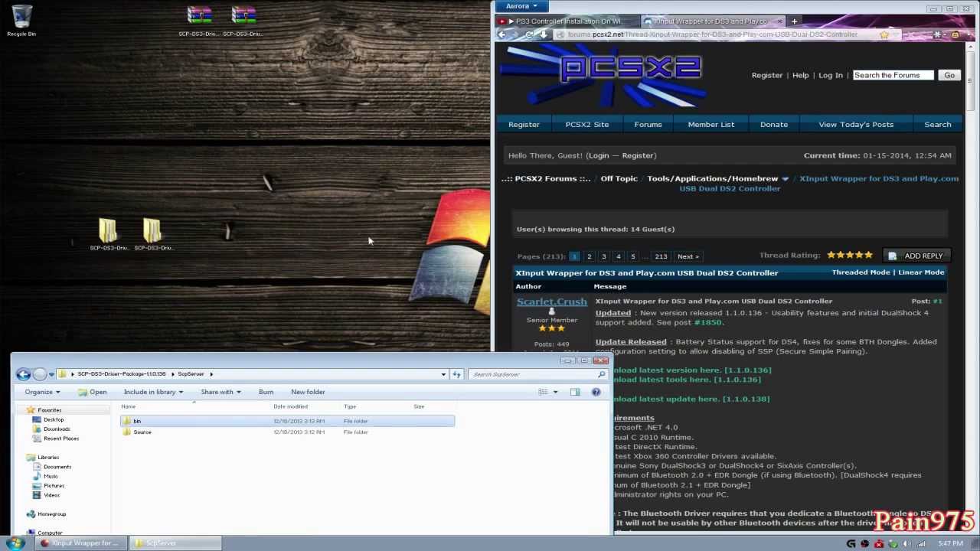The image size is (980, 551).
Task: Open the Aurora browser menu
Action: pyautogui.click(x=521, y=6)
